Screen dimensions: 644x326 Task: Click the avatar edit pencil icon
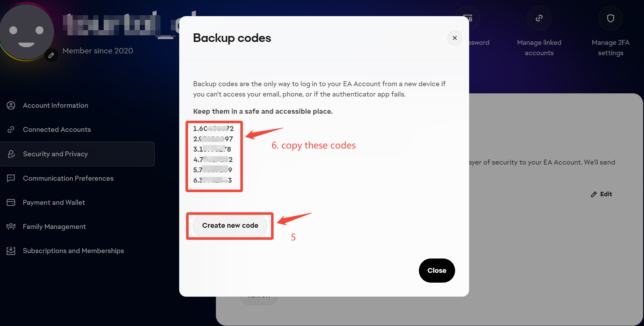51,55
